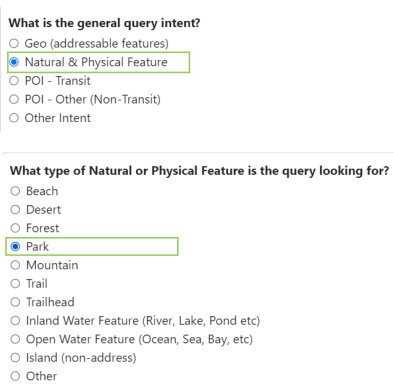Select the Trailhead option
394x389 pixels.
pyautogui.click(x=15, y=302)
